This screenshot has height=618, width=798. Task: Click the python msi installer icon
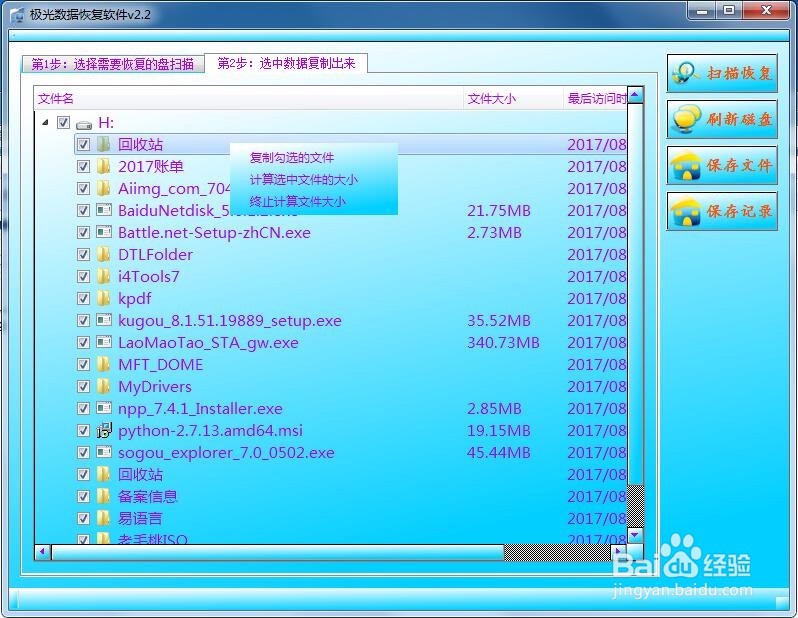[x=104, y=430]
